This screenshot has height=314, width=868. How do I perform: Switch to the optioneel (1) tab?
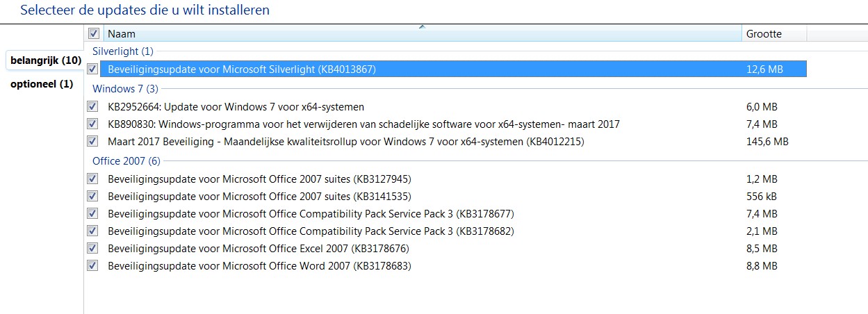tap(42, 84)
